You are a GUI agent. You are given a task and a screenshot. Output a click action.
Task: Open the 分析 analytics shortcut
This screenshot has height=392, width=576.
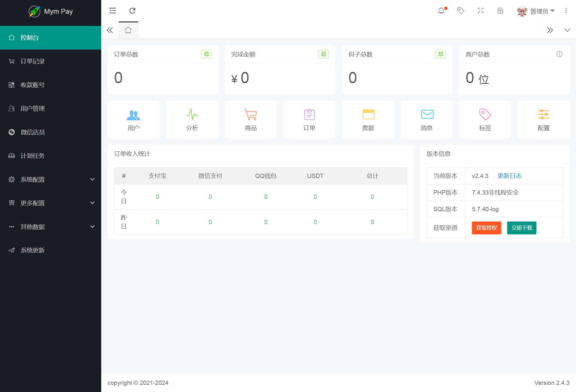tap(192, 119)
